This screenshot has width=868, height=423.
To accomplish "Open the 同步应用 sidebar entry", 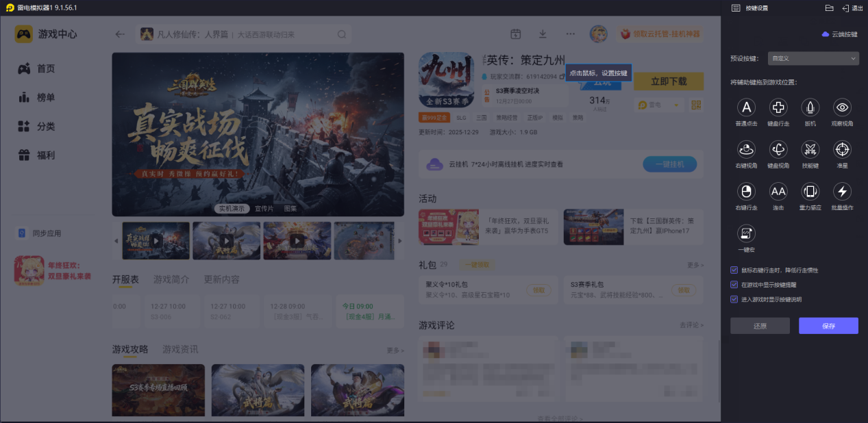I will tap(40, 233).
